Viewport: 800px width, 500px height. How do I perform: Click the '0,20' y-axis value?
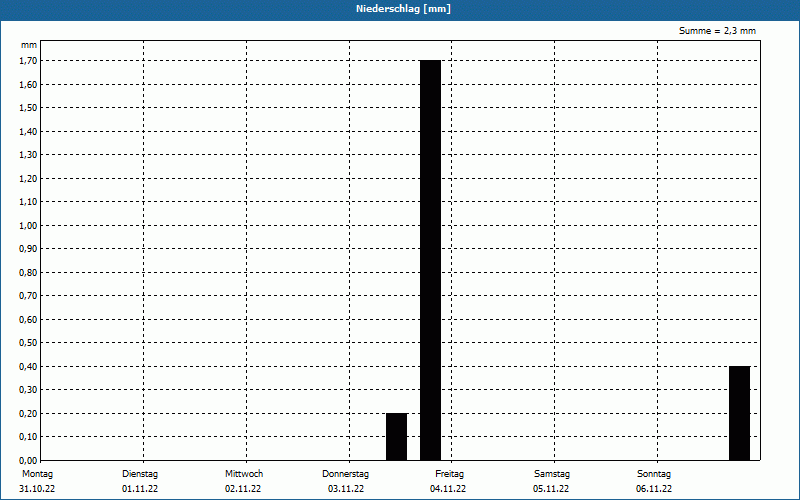click(x=28, y=413)
